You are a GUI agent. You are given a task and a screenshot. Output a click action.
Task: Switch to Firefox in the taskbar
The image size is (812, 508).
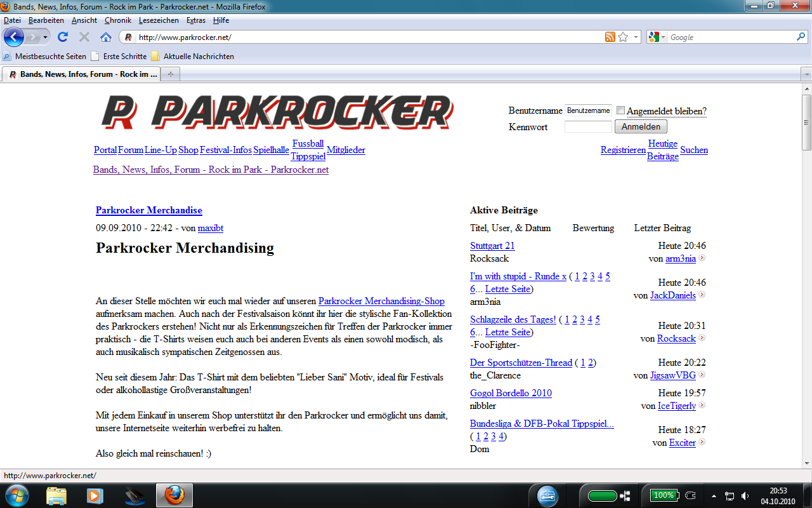click(x=174, y=495)
